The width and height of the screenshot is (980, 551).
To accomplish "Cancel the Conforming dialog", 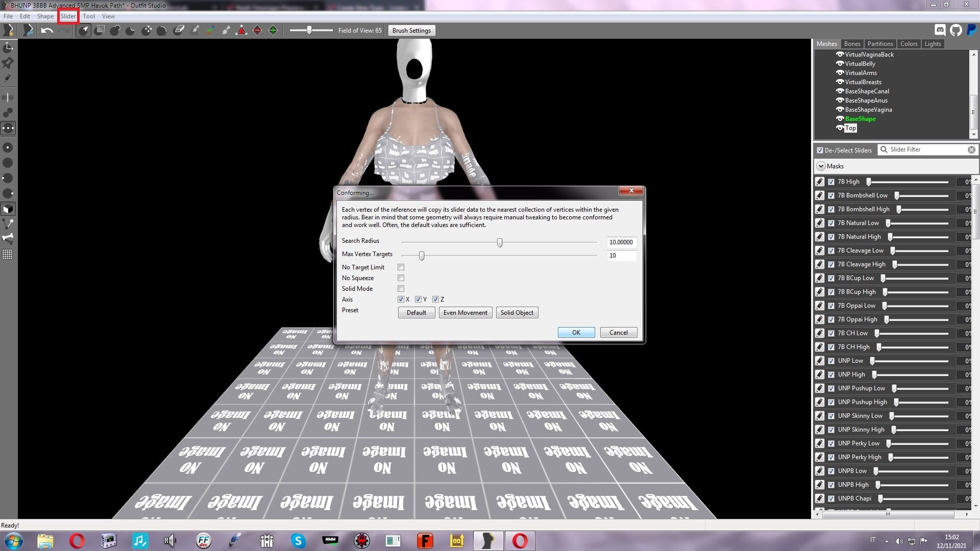I will click(x=619, y=333).
